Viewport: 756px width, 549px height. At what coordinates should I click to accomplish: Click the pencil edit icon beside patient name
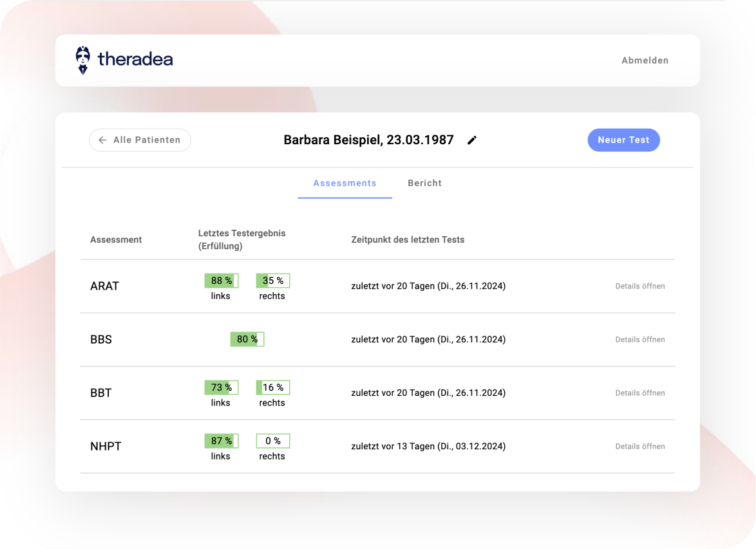[472, 140]
